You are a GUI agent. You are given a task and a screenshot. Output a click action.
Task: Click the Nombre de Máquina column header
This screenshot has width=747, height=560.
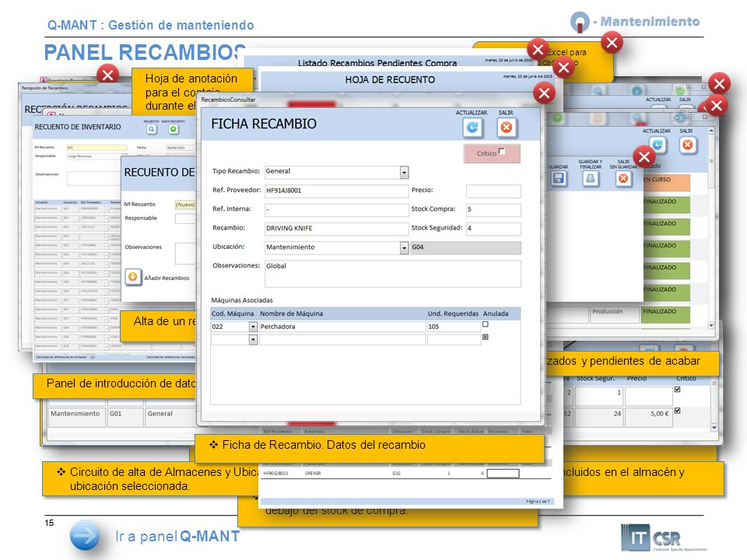(x=291, y=313)
